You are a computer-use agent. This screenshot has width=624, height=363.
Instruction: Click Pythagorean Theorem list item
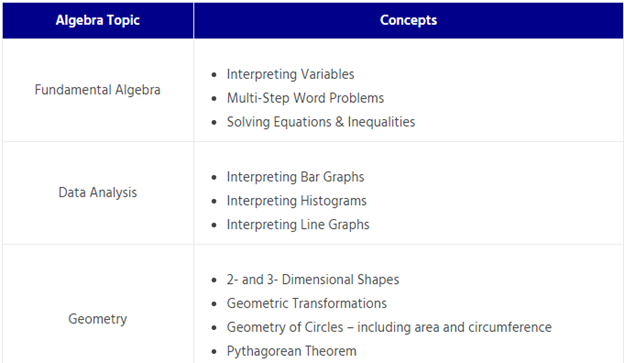pos(292,351)
